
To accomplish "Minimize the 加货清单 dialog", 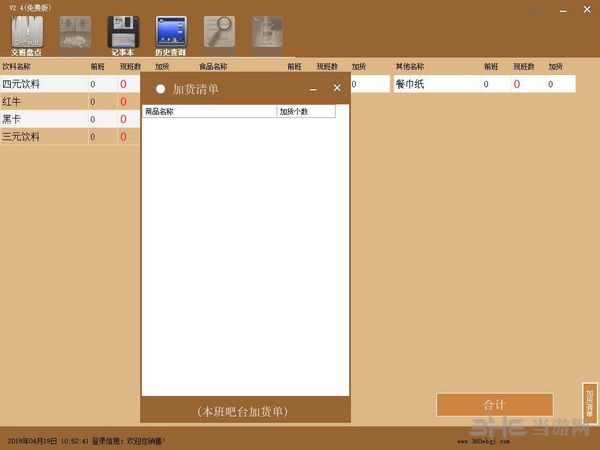I will pyautogui.click(x=313, y=89).
